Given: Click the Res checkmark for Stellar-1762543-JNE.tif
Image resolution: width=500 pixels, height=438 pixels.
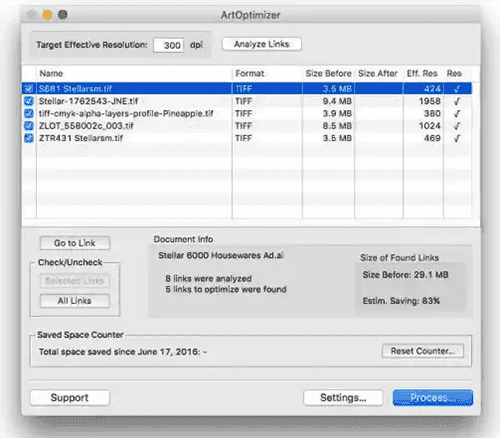Looking at the screenshot, I should coord(457,101).
